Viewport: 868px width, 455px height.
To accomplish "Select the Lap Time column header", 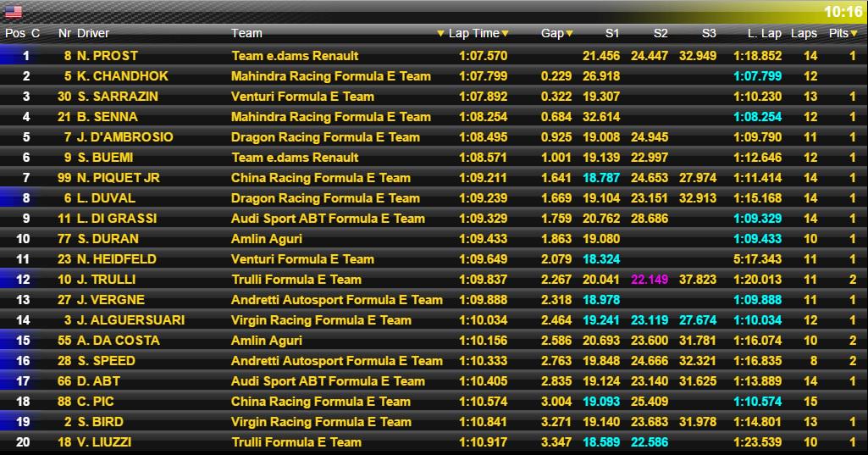I will (474, 33).
